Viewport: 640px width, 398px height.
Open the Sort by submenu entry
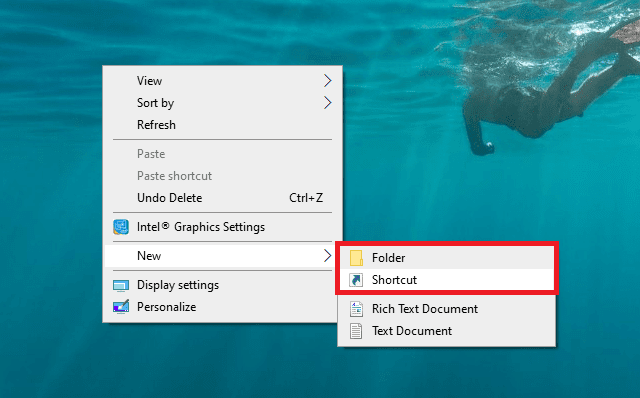[222, 103]
